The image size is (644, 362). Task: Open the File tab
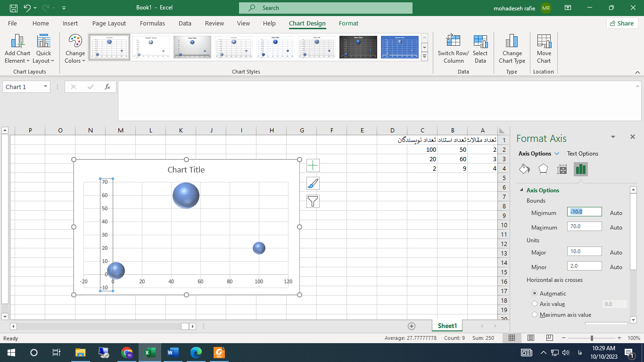click(x=13, y=23)
